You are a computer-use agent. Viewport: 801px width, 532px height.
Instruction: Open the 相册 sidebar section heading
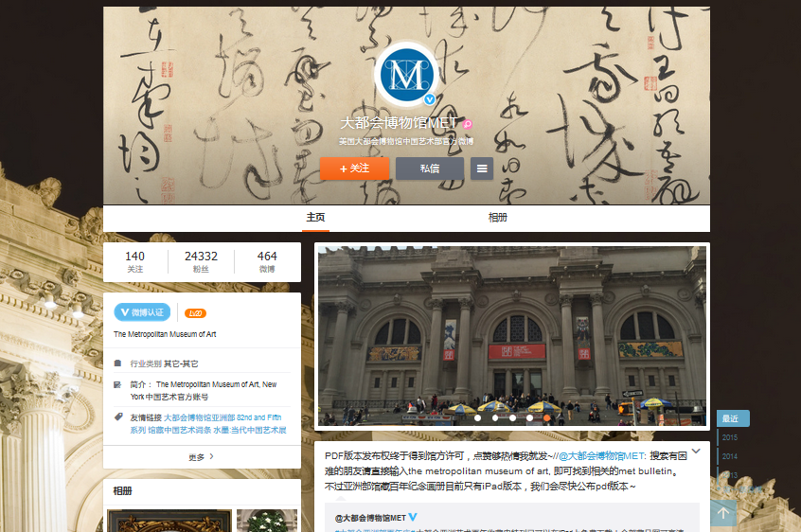pos(122,491)
